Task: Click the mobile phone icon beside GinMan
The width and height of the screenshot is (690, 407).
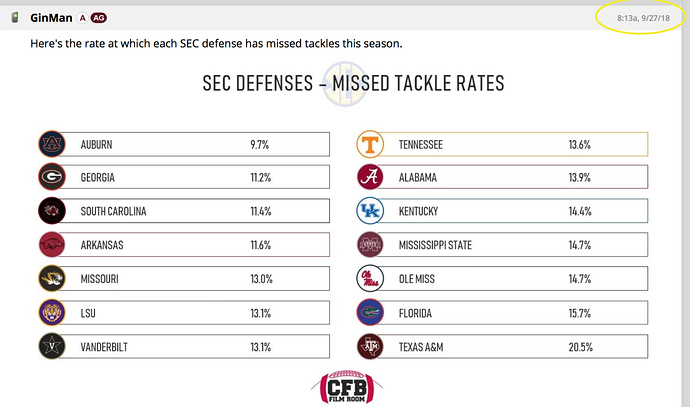Action: [x=14, y=18]
